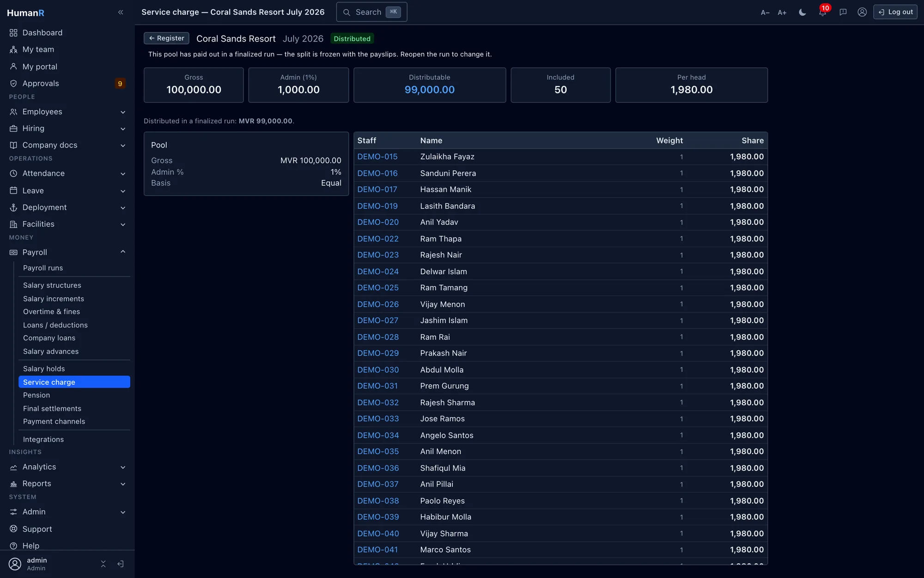Click the Hiring briefcase icon
Viewport: 924px width, 578px height.
tap(13, 129)
